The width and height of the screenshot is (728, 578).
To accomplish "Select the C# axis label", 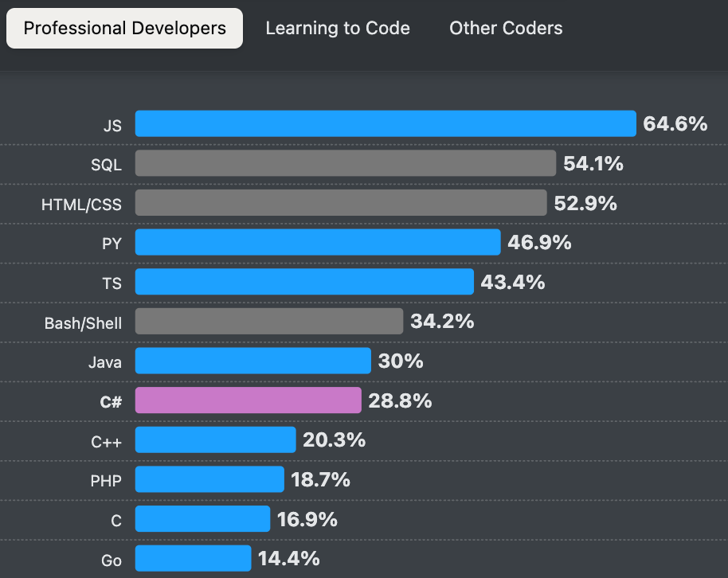I will [110, 401].
